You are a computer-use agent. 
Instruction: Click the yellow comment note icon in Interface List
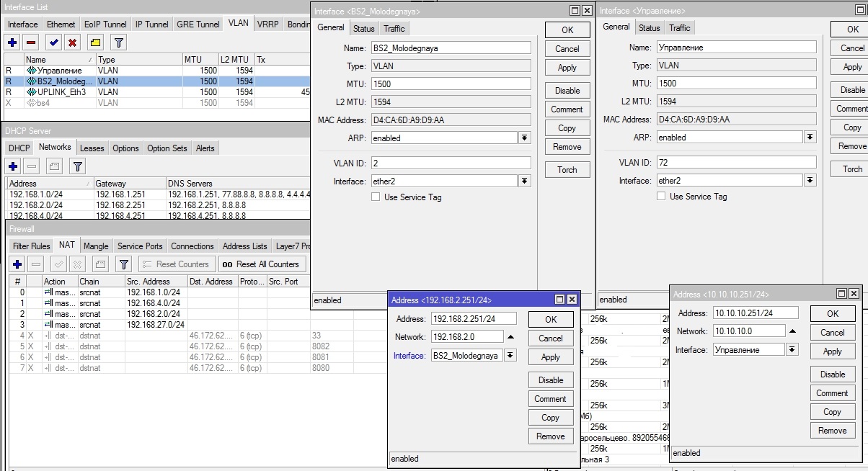click(x=95, y=42)
